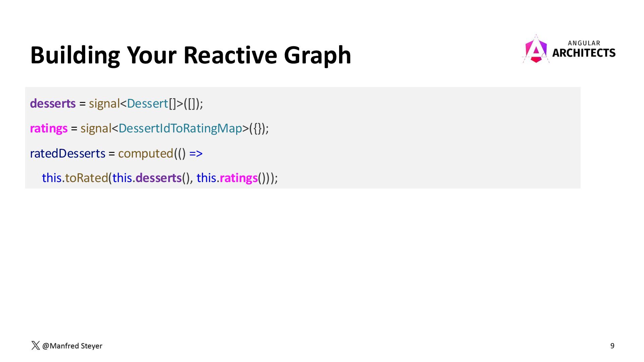Click the slide number 9
Screen dimensions: 644x362
point(612,346)
